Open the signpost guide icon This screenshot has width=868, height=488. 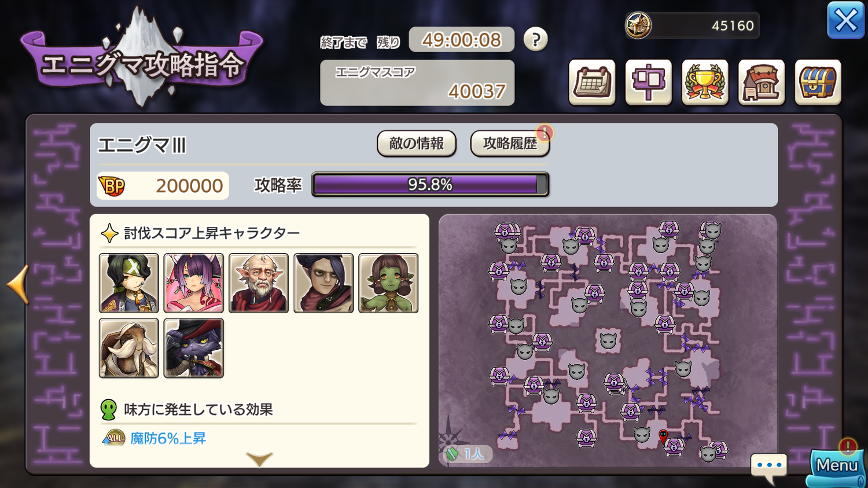[649, 82]
